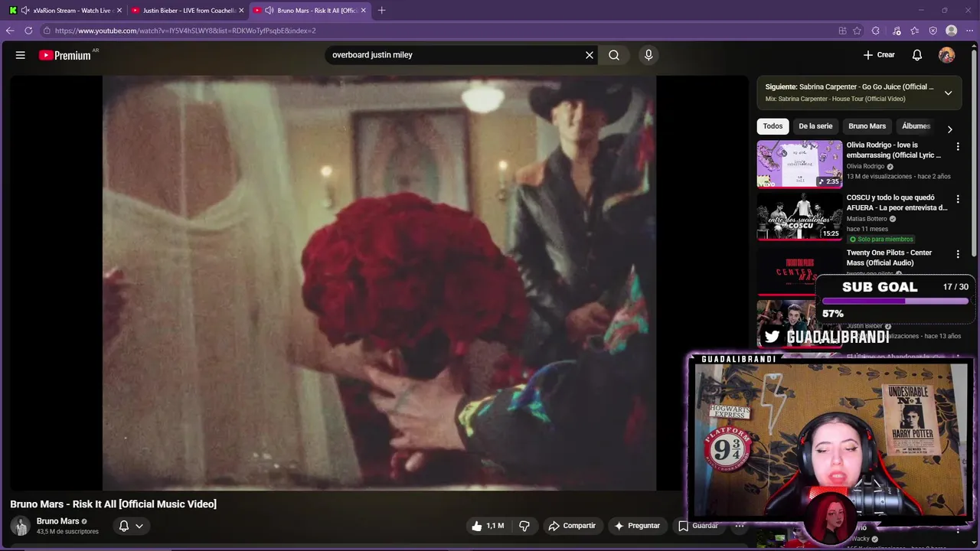Open COSCU y todo lo que quedó AFUERA title
The width and height of the screenshot is (980, 551).
click(897, 203)
